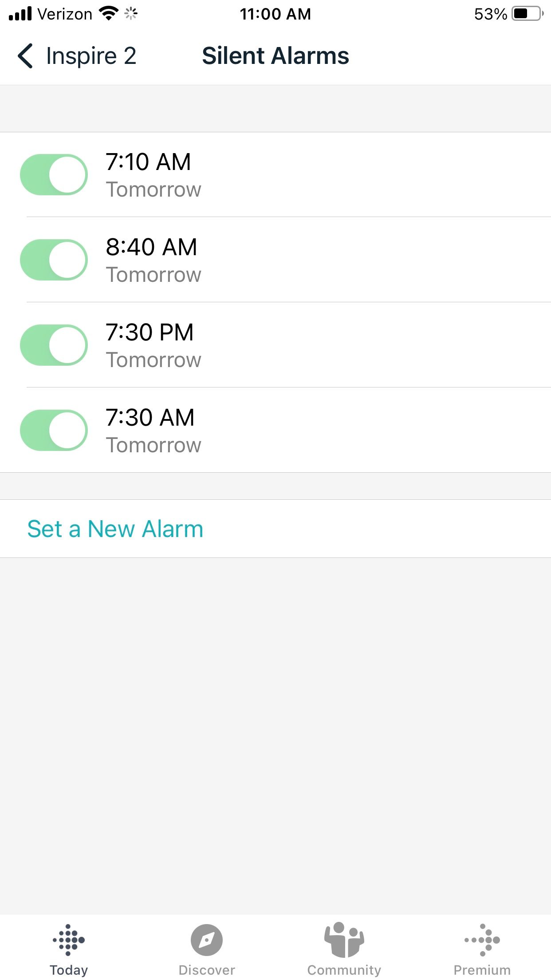Open the Discover compass icon
Image resolution: width=551 pixels, height=980 pixels.
click(207, 940)
